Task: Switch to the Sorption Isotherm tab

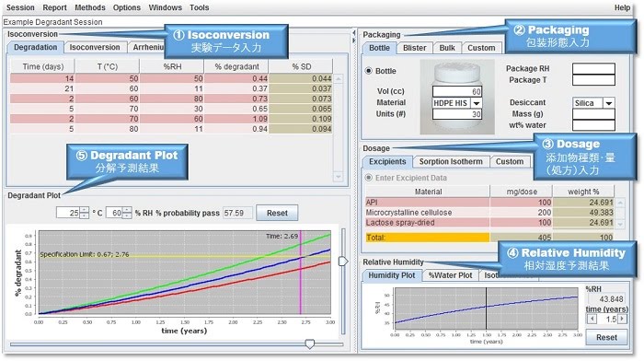Action: (x=451, y=161)
